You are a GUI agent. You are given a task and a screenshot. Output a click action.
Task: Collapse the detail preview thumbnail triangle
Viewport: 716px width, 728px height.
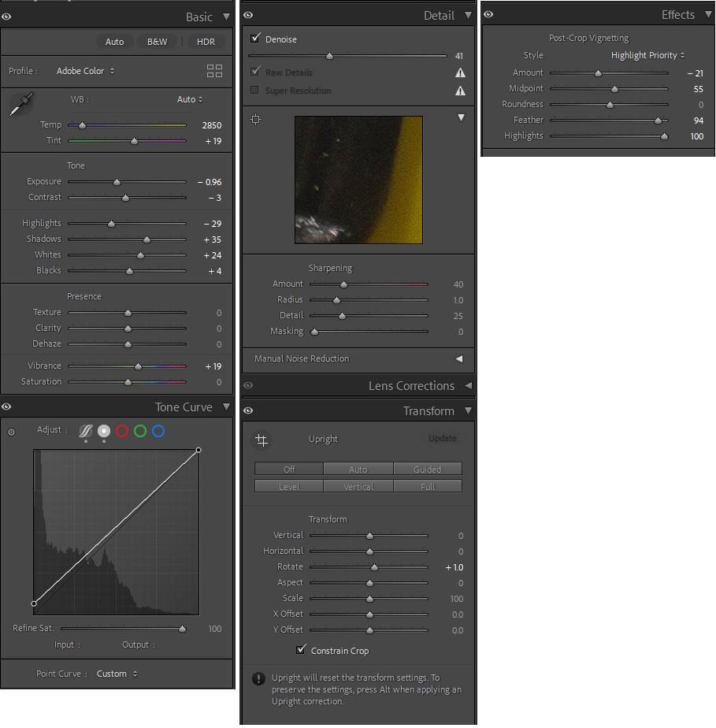click(x=461, y=117)
